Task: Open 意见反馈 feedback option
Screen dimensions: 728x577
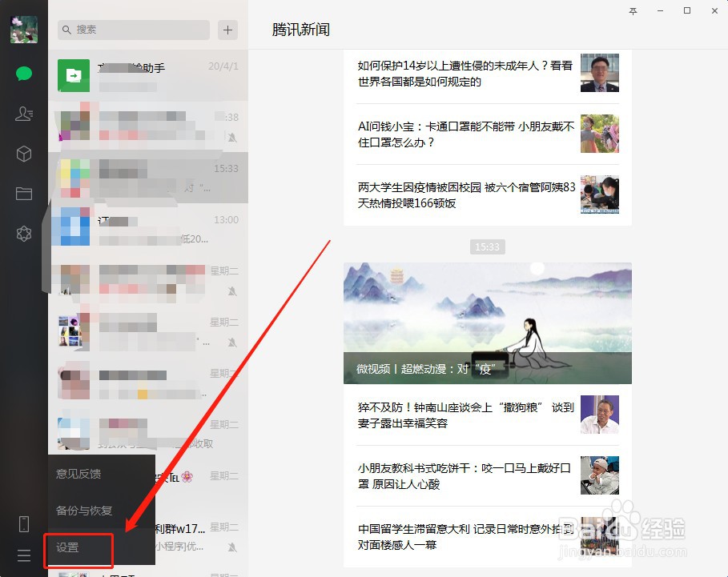Action: 80,474
